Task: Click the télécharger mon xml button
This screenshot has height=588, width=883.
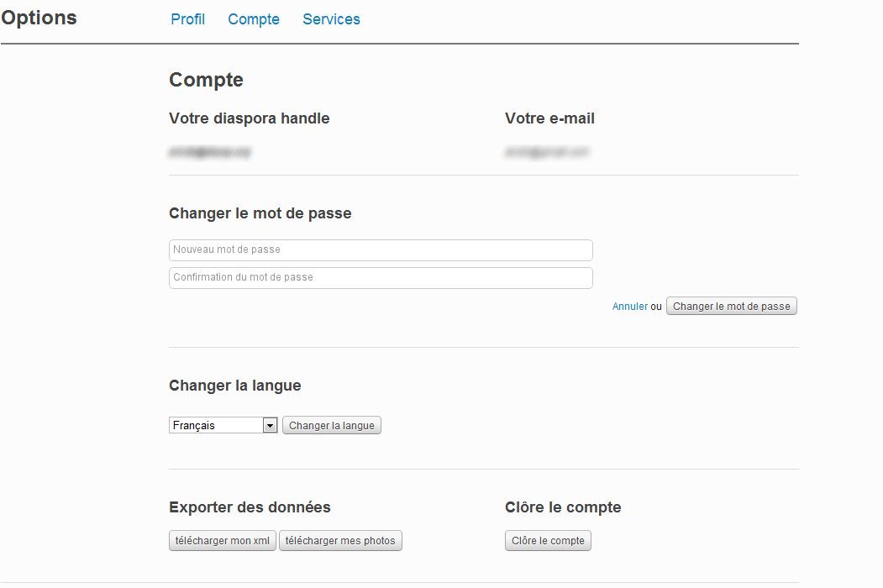Action: [223, 541]
